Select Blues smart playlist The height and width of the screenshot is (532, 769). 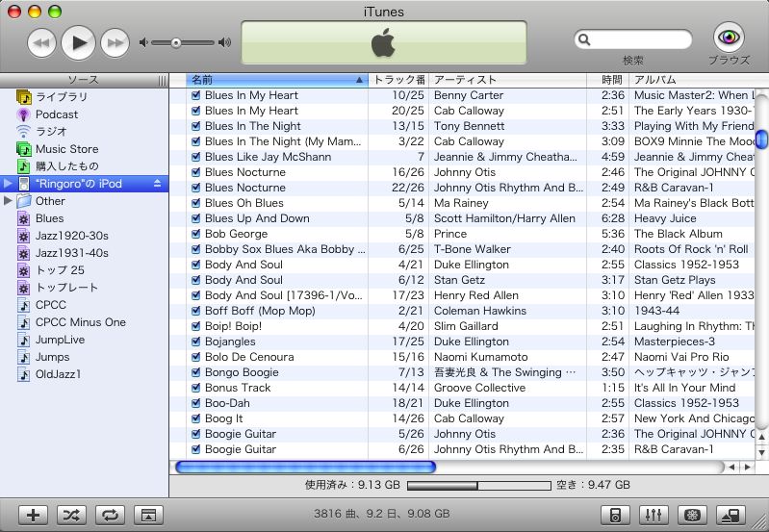click(85, 218)
